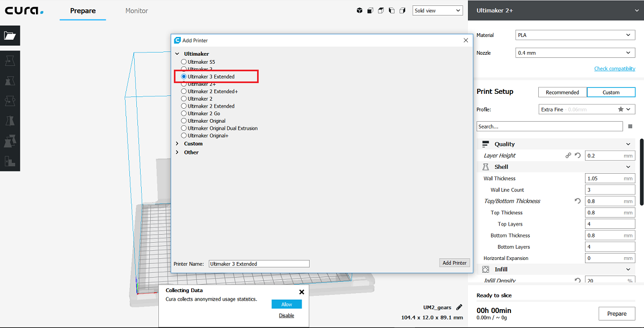Select the Ultimaker 2 Go radio button
Viewport: 644px width, 328px height.
pyautogui.click(x=184, y=114)
